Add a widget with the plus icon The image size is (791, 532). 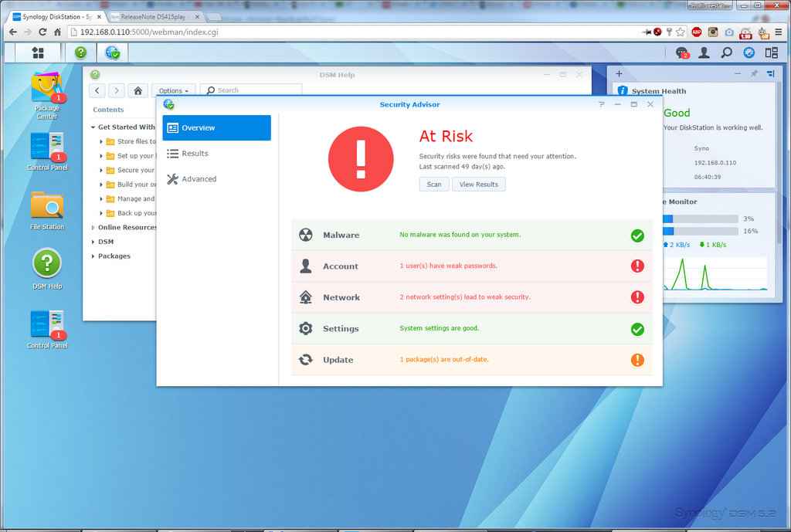pos(619,73)
